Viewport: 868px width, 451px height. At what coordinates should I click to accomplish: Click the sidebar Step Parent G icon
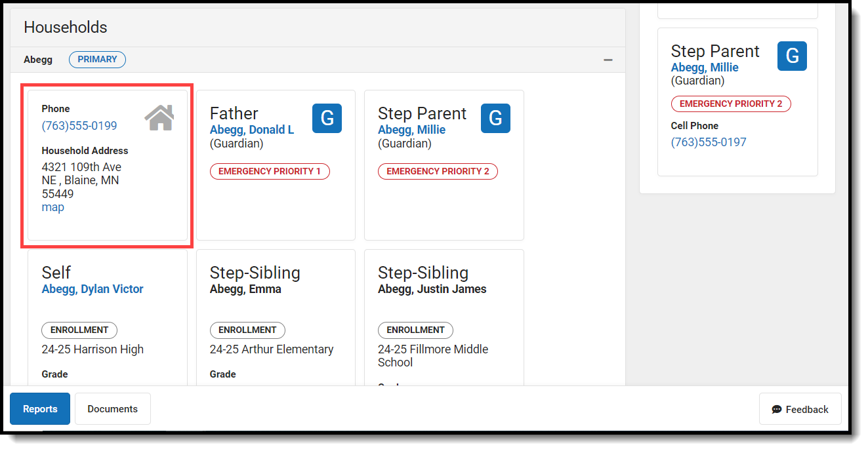click(x=792, y=56)
